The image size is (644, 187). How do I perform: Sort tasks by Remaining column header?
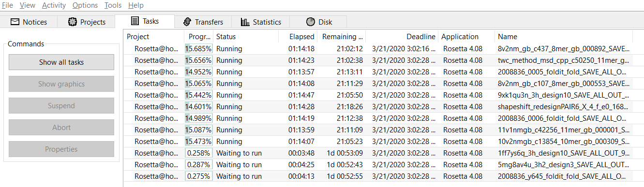(342, 37)
